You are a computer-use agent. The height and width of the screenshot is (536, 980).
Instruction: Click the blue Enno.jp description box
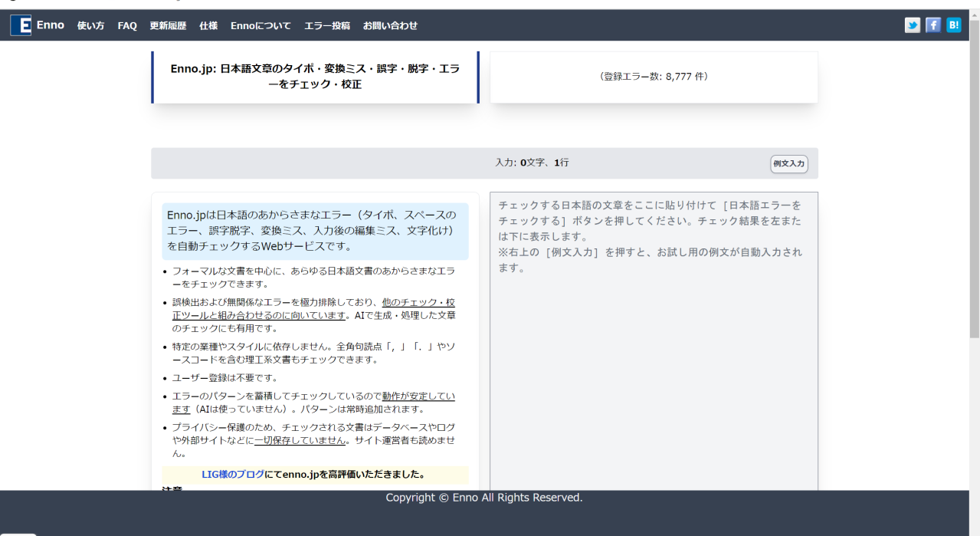[315, 231]
